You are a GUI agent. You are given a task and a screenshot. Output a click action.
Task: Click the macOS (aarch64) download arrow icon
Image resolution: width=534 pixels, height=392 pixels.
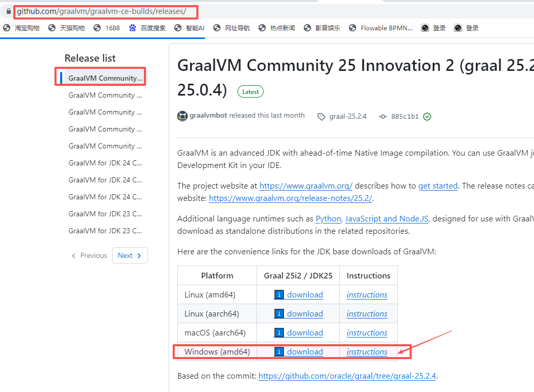pyautogui.click(x=279, y=333)
